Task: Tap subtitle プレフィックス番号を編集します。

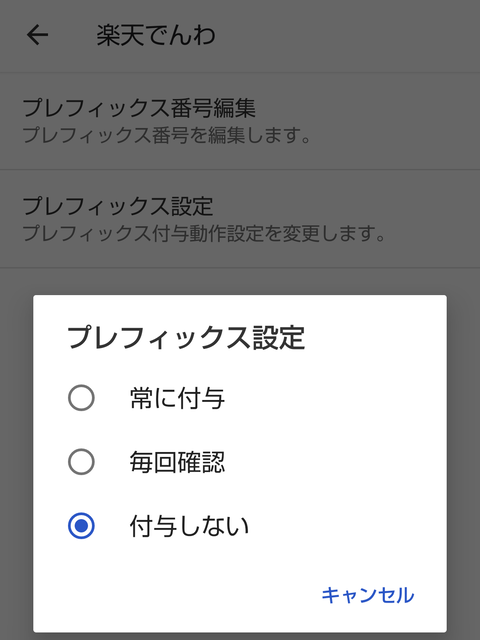Action: [x=167, y=136]
